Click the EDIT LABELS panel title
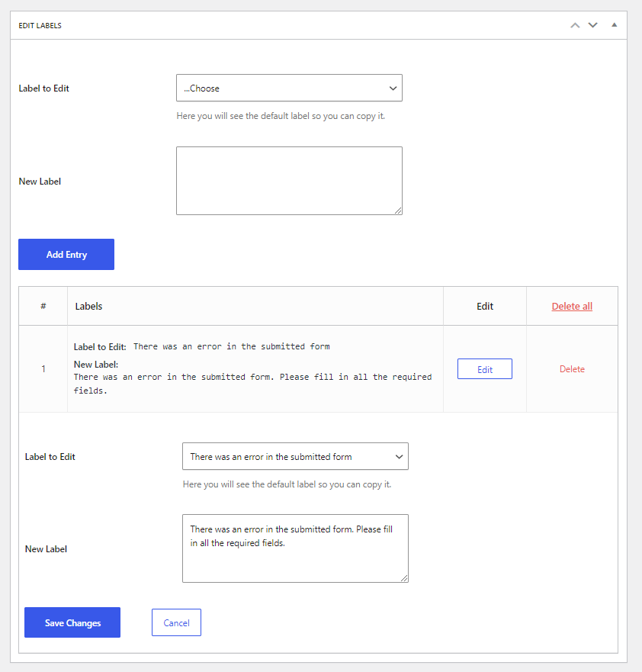Viewport: 642px width, 672px height. [40, 26]
